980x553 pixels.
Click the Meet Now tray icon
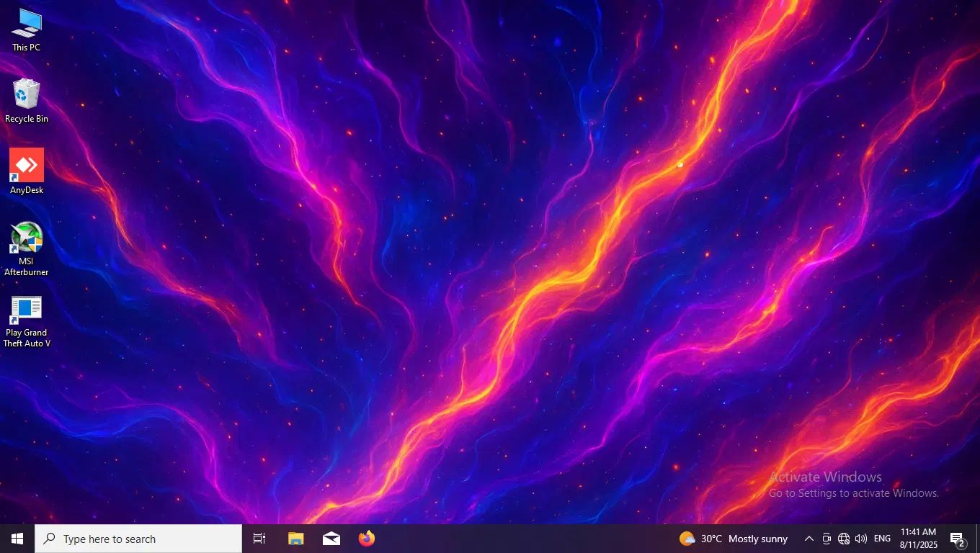tap(827, 539)
